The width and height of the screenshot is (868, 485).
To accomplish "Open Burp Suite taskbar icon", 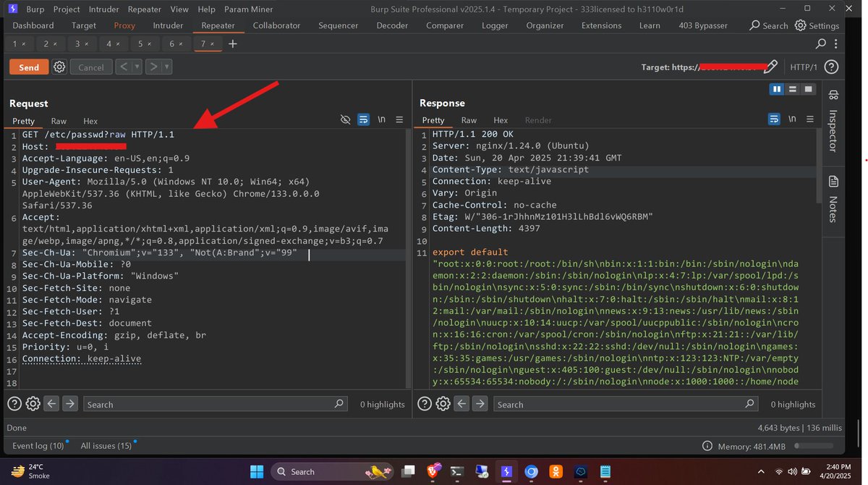I will pyautogui.click(x=506, y=472).
